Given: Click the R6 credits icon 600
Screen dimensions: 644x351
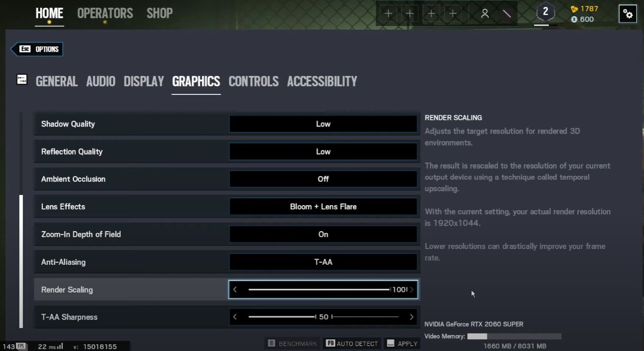Looking at the screenshot, I should coord(575,19).
